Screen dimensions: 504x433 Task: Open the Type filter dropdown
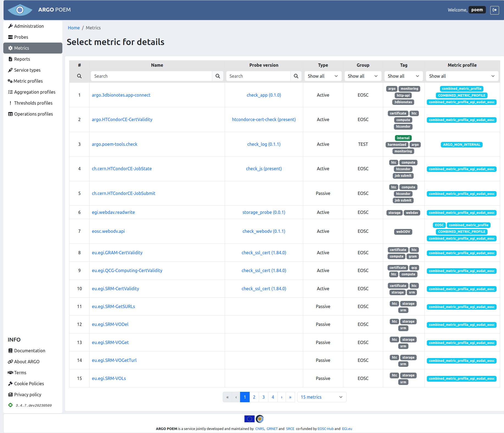323,76
